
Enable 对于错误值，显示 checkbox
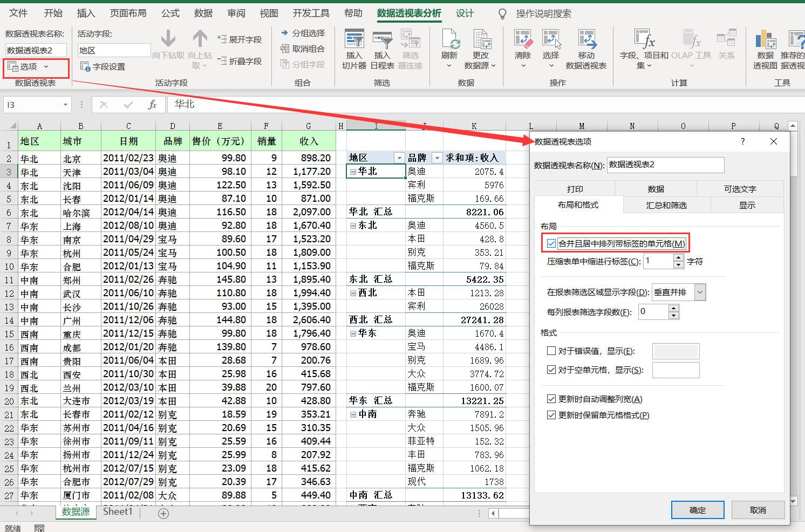(551, 351)
